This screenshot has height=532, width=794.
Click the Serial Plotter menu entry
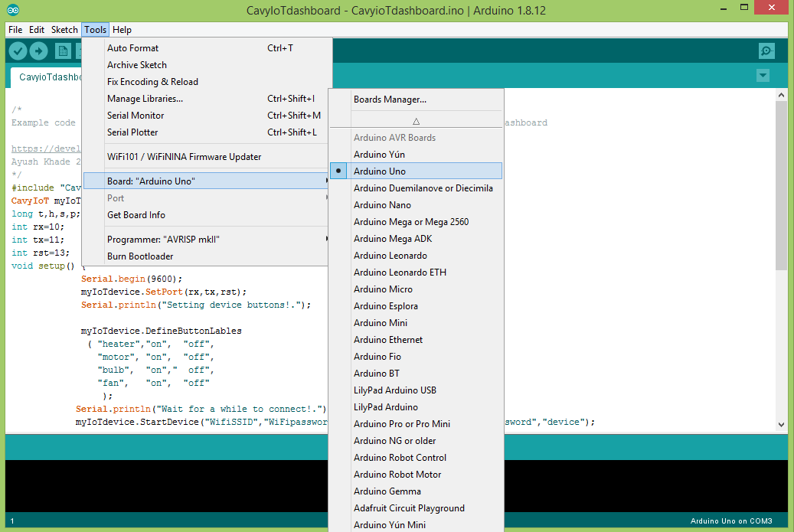point(132,132)
